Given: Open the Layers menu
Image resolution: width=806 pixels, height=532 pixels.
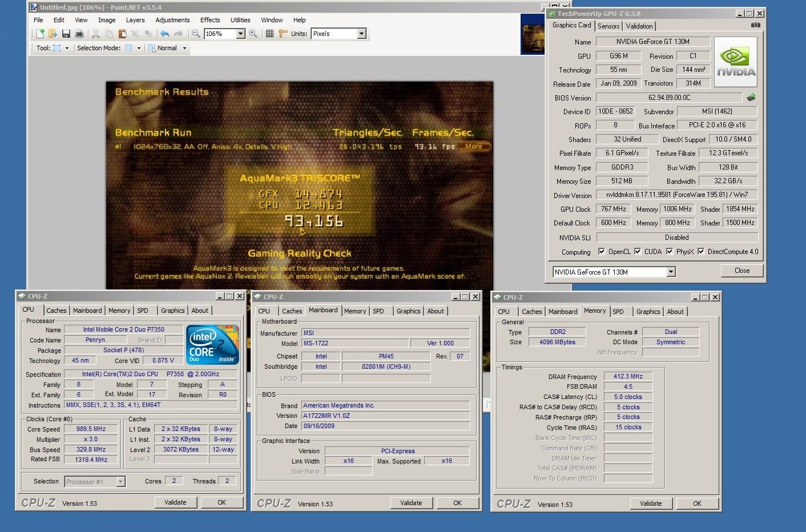Looking at the screenshot, I should point(135,20).
